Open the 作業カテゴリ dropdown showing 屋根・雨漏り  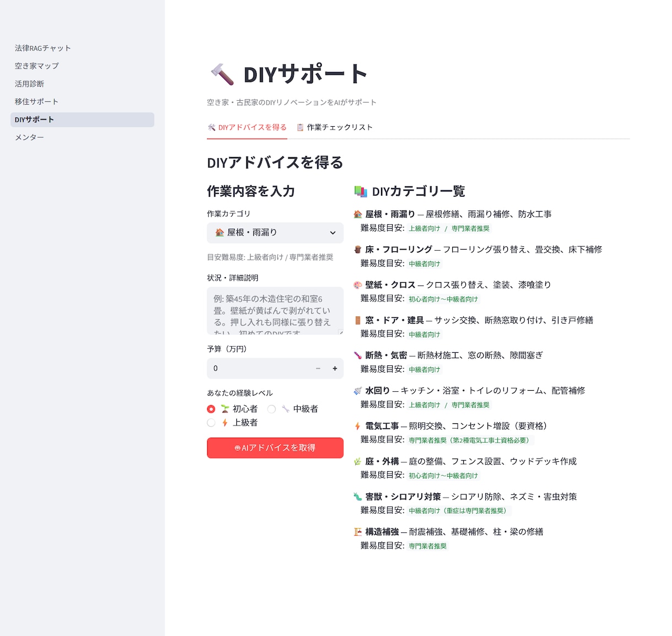(275, 233)
